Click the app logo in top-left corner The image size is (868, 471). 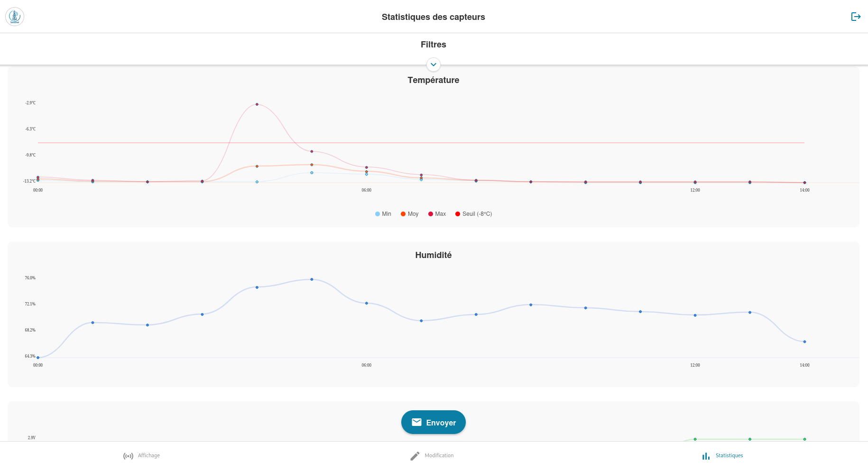coord(15,17)
